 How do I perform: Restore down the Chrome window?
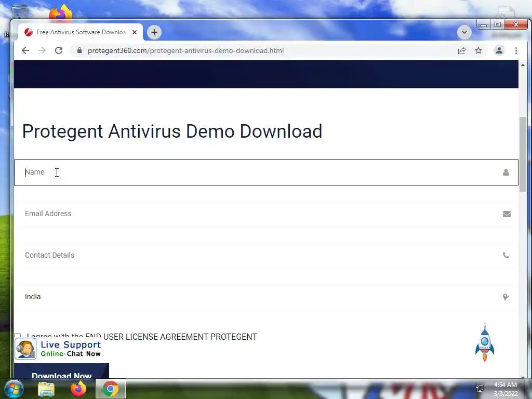point(497,24)
